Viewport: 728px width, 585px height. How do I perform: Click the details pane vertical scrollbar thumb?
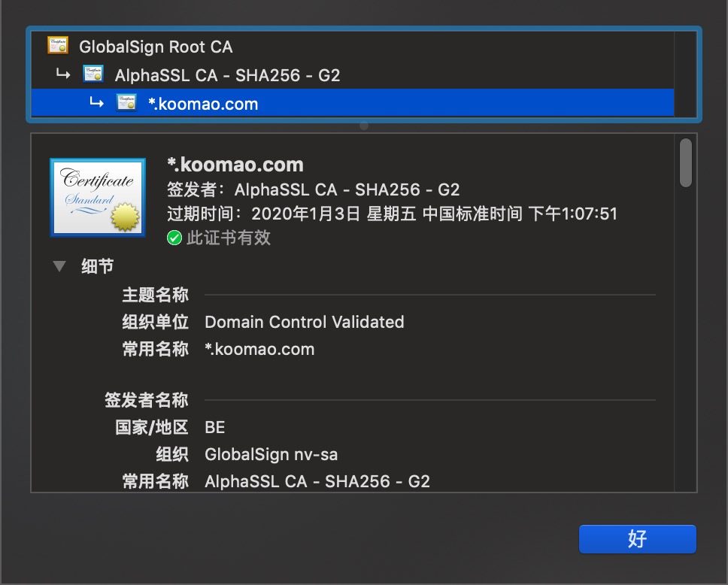[x=686, y=162]
